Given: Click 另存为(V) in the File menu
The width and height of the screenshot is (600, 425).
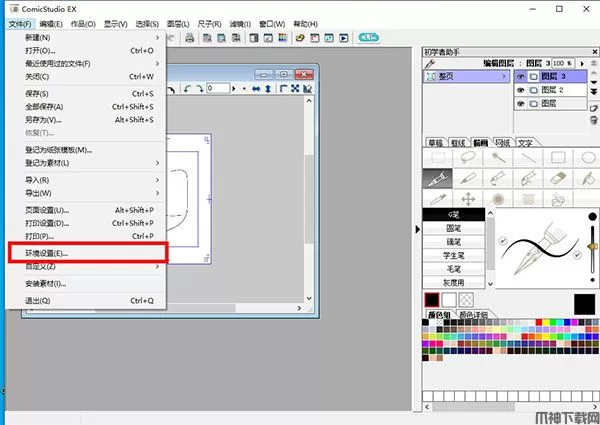Looking at the screenshot, I should tap(45, 120).
